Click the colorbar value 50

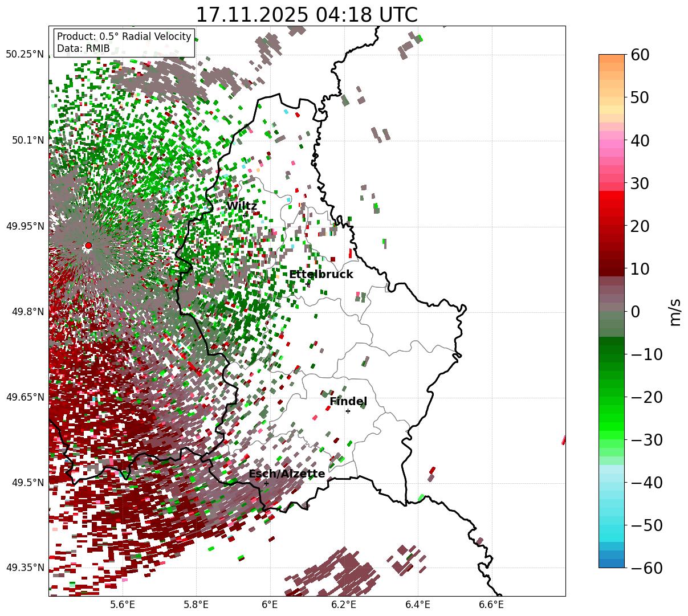(639, 97)
